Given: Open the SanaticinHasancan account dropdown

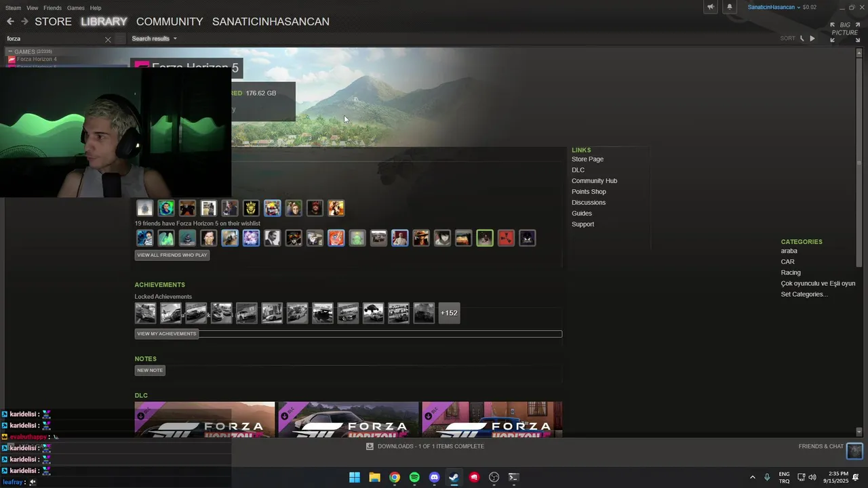Looking at the screenshot, I should pyautogui.click(x=774, y=7).
